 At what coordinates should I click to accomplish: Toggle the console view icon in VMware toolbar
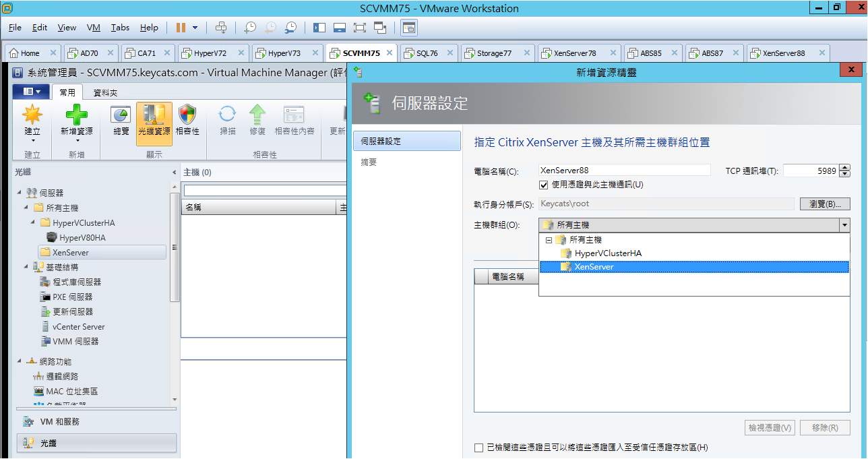point(409,28)
